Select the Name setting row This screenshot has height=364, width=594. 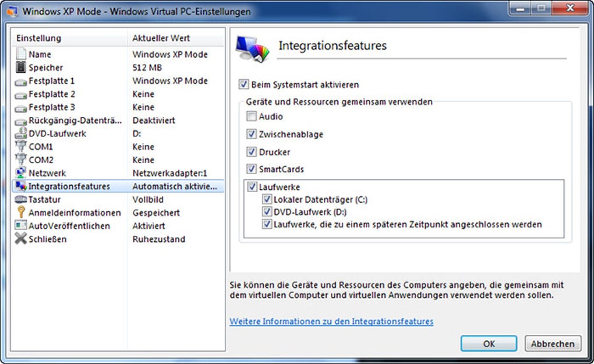point(119,54)
